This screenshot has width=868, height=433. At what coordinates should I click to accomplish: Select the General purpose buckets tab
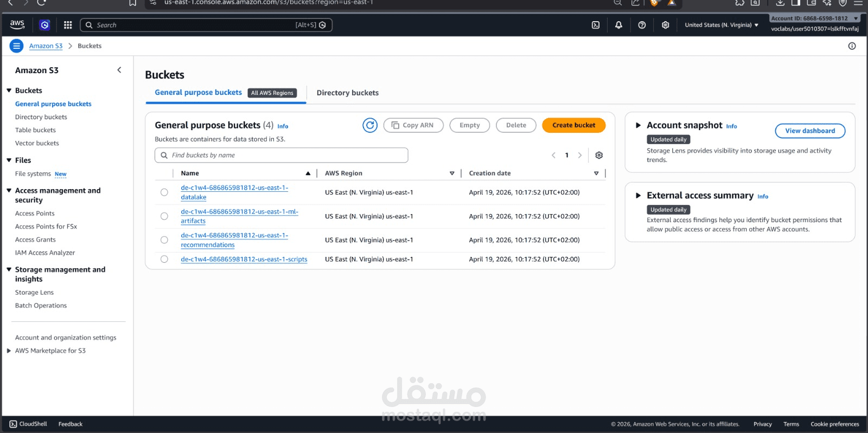(226, 93)
